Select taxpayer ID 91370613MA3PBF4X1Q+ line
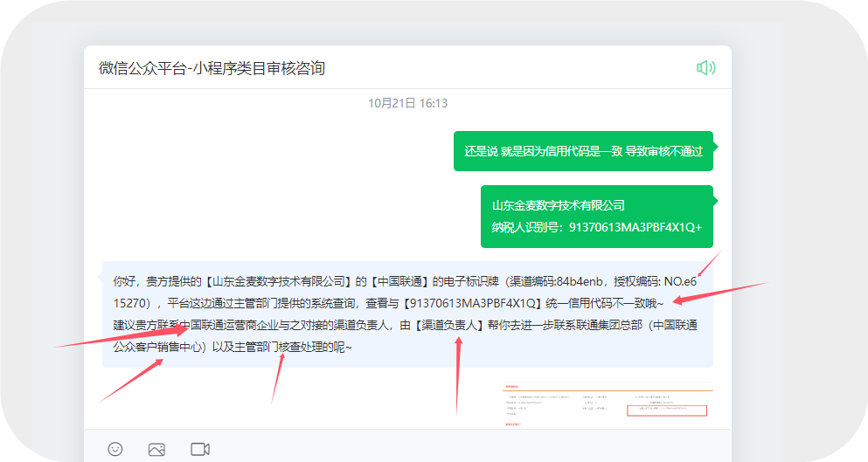The width and height of the screenshot is (868, 462). tap(597, 227)
